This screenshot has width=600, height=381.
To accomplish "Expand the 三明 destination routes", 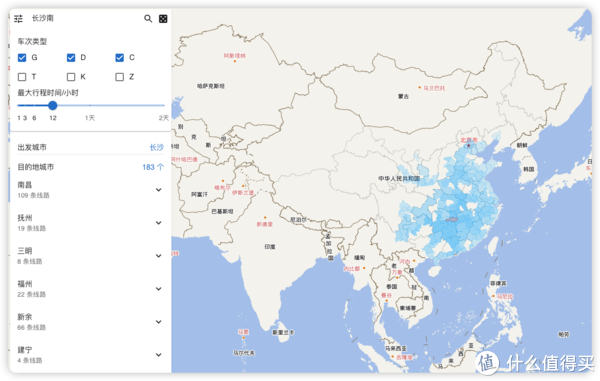I will tap(158, 256).
